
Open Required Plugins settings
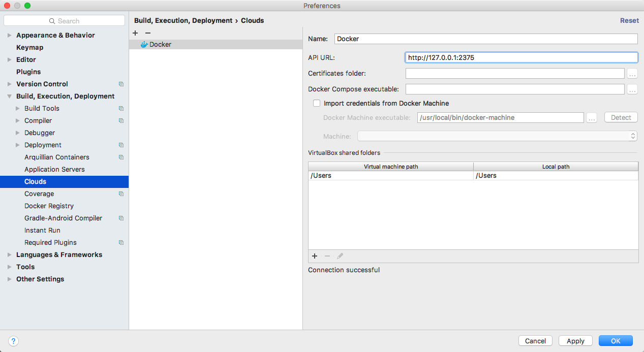pyautogui.click(x=50, y=242)
